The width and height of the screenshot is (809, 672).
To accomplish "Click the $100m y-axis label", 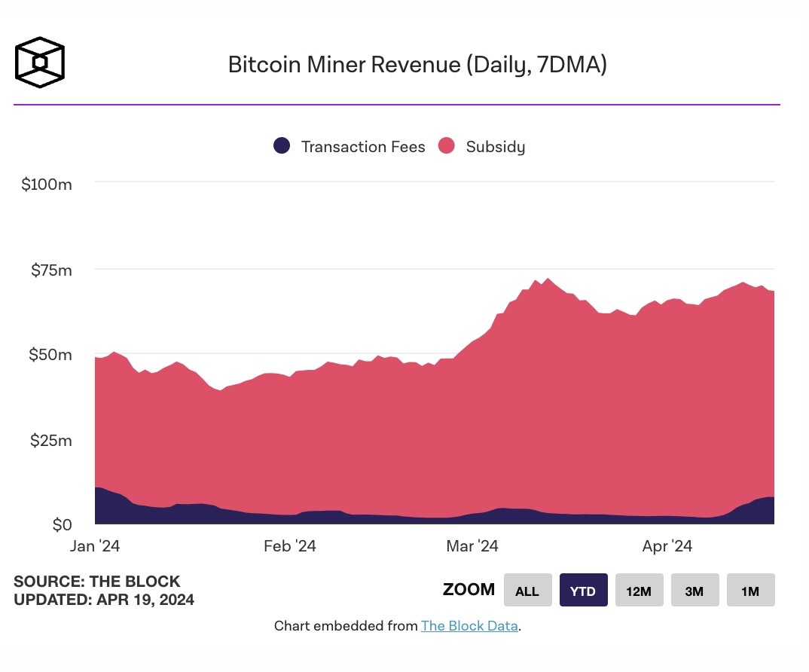I will pos(47,185).
